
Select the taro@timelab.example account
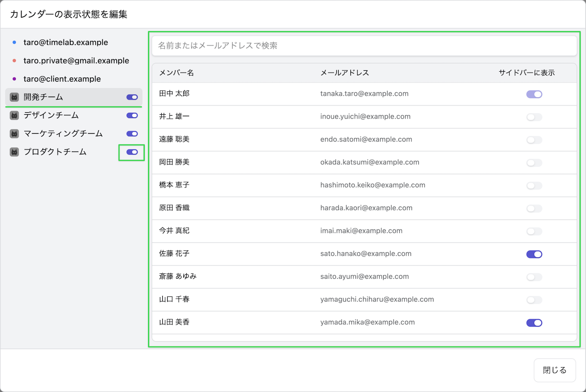(x=74, y=42)
